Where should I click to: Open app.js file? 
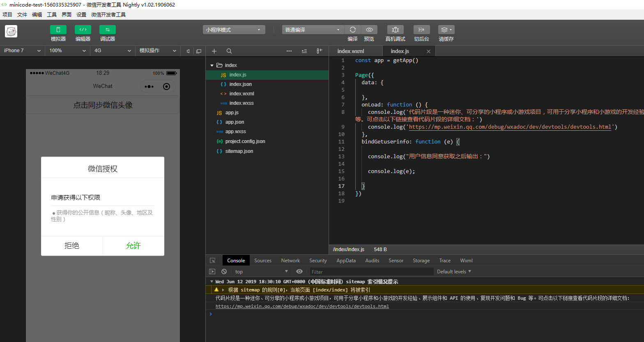click(267, 113)
